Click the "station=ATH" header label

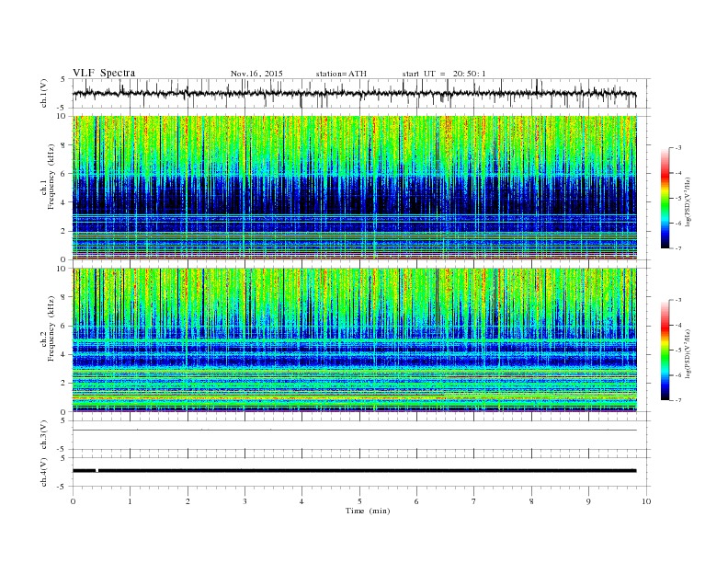pyautogui.click(x=341, y=74)
